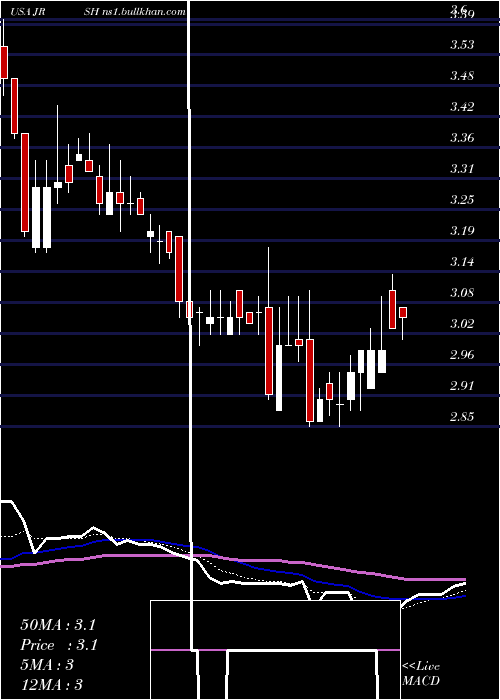Click the 2.85 price axis label
This screenshot has height=700, width=500.
click(462, 417)
